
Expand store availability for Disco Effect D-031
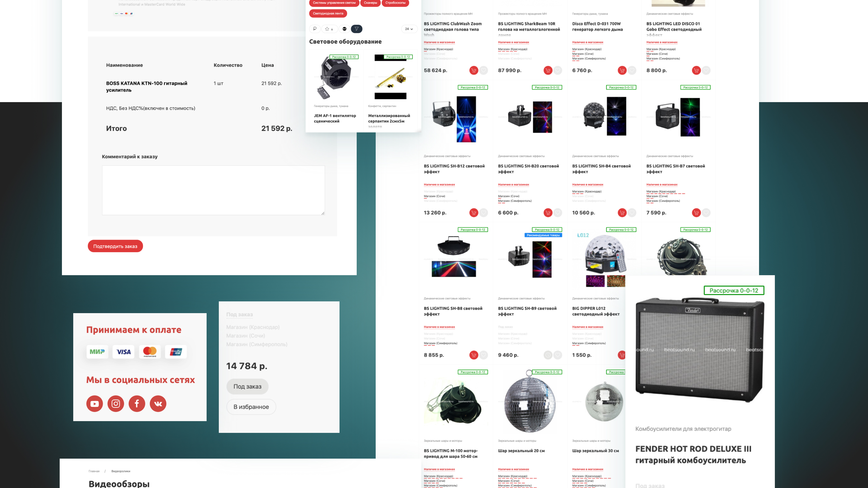click(588, 42)
